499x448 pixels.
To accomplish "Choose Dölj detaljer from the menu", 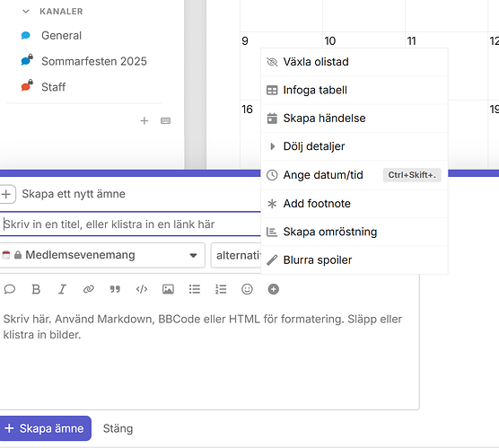I will click(355, 146).
